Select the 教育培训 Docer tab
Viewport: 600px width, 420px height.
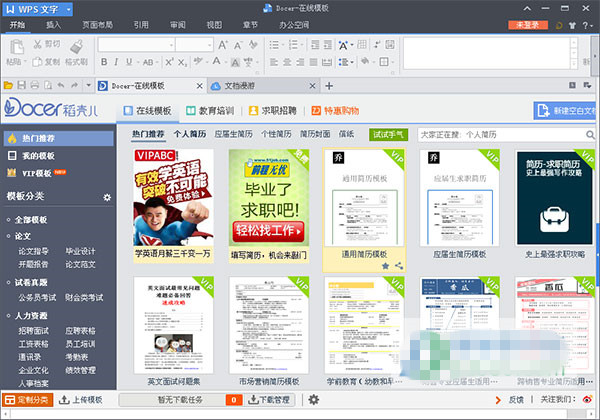(x=210, y=111)
